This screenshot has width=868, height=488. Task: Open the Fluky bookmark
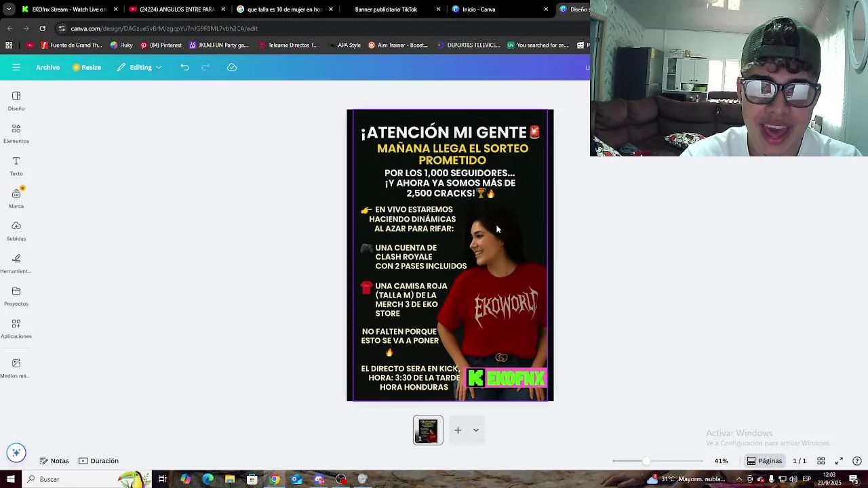click(x=121, y=45)
